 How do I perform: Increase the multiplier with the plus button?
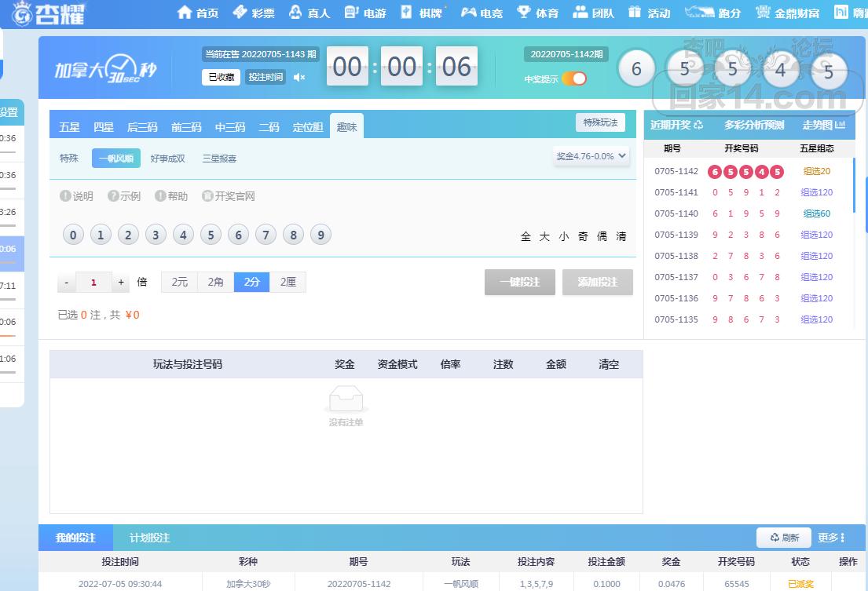[121, 283]
